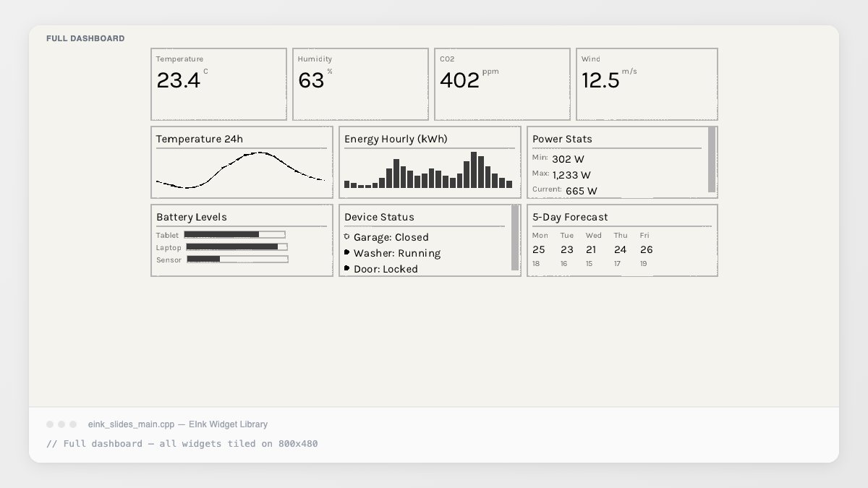Click the Energy Hourly (kWh) title

[396, 139]
